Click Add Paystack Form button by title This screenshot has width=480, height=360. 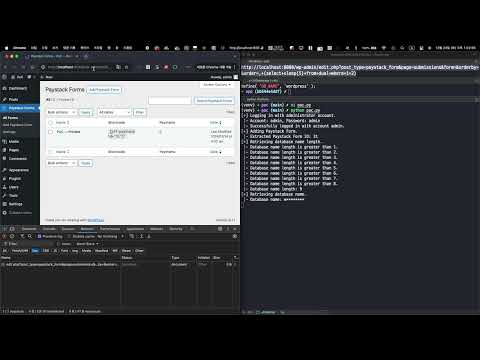tap(104, 90)
